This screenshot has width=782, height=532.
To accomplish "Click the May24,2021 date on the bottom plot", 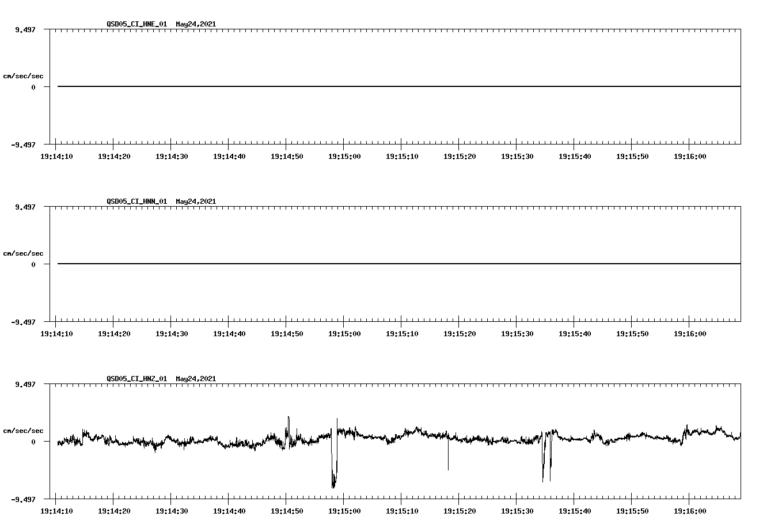I will click(x=195, y=379).
